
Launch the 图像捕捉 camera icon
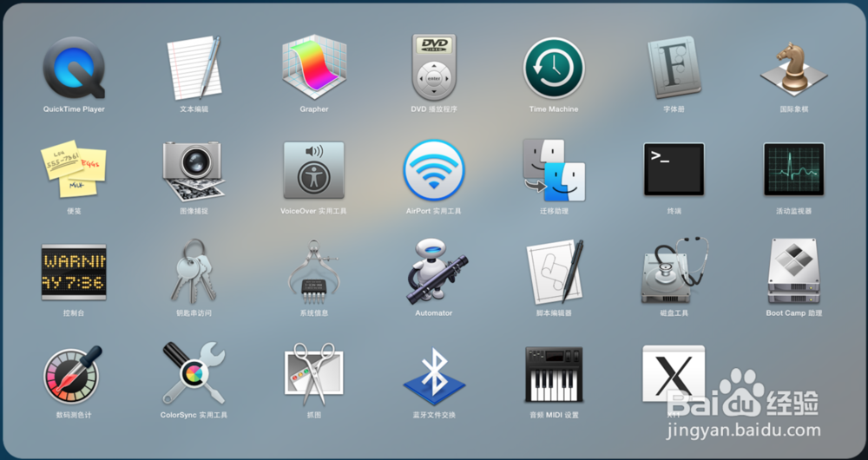(x=194, y=170)
